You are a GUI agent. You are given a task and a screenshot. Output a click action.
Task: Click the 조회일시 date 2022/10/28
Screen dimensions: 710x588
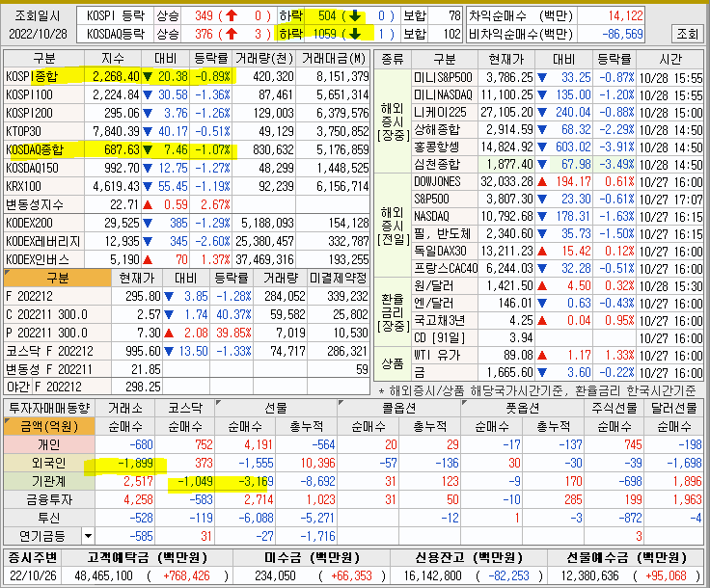click(38, 34)
